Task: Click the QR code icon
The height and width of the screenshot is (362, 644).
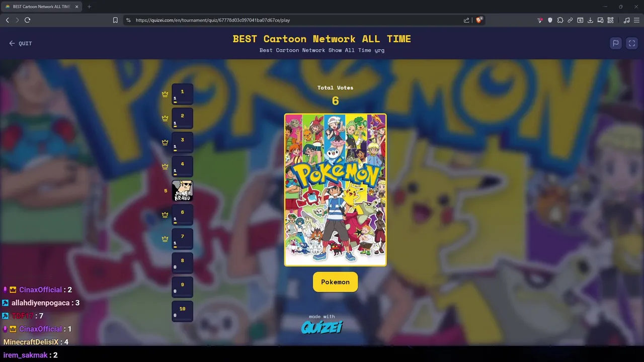Action: [x=610, y=20]
